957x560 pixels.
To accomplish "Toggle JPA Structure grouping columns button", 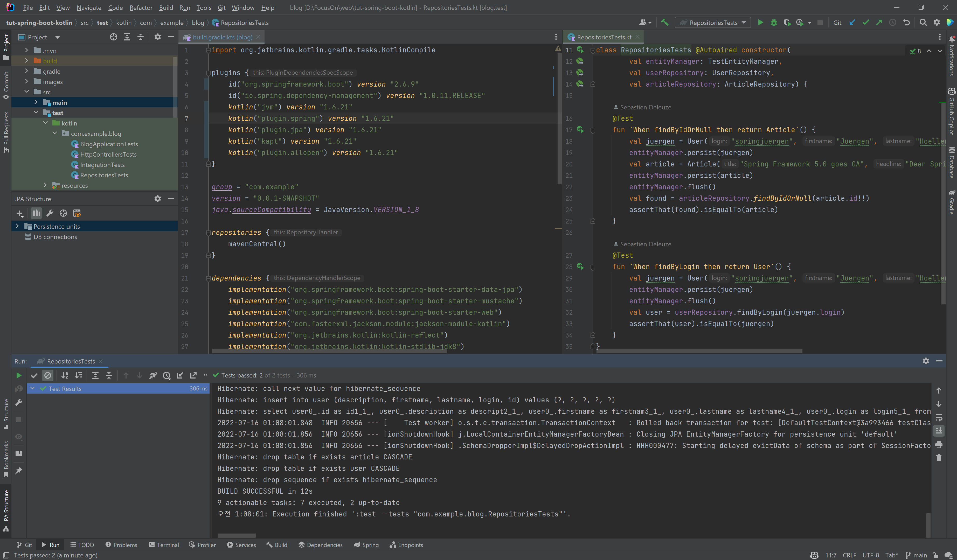I will click(36, 213).
